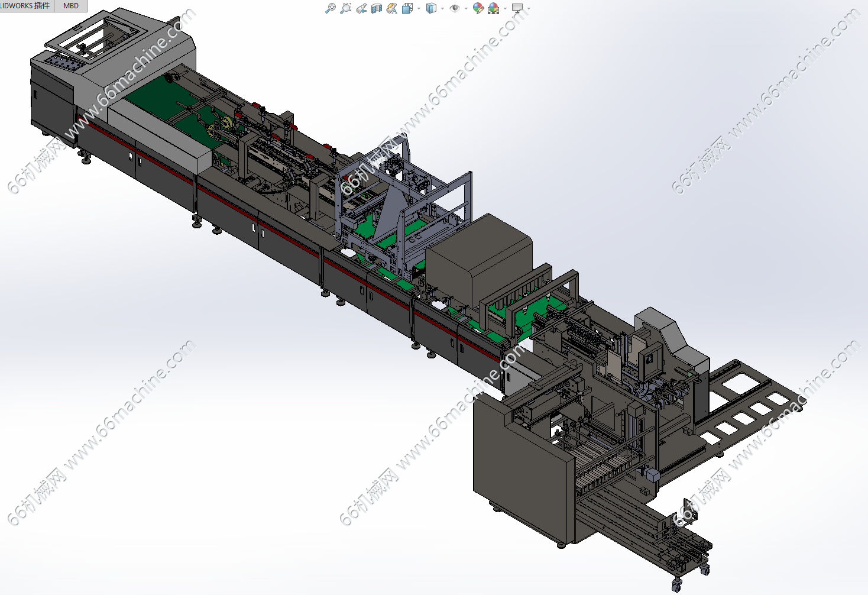Toggle the Hide/Show Items eye icon
The height and width of the screenshot is (595, 868).
pos(455,8)
